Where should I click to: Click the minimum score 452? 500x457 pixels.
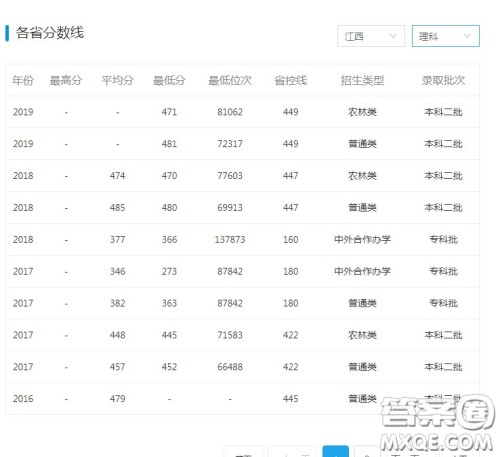(169, 367)
